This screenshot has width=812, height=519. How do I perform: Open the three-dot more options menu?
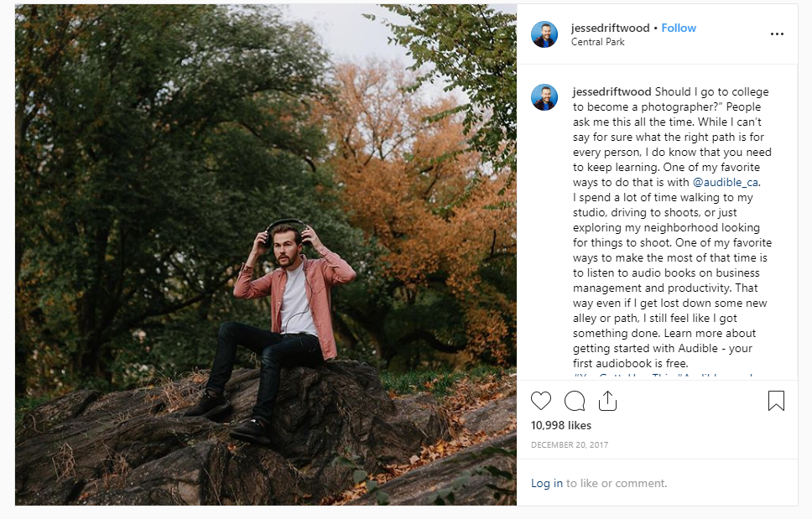(x=777, y=34)
